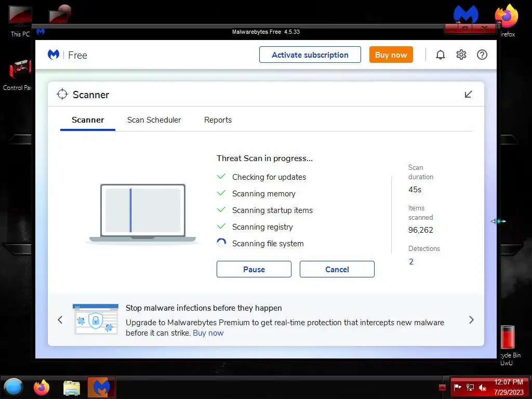The width and height of the screenshot is (532, 399).
Task: Open the help question mark icon
Action: [482, 55]
